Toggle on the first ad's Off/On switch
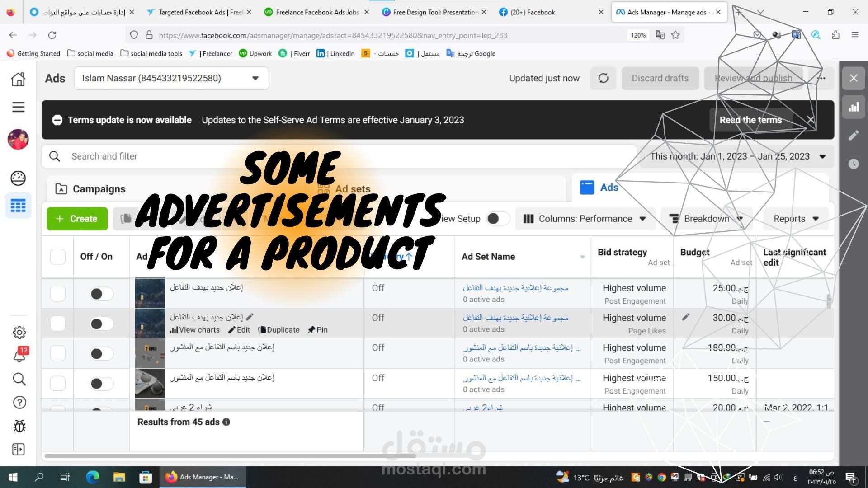The width and height of the screenshot is (868, 488). click(101, 294)
